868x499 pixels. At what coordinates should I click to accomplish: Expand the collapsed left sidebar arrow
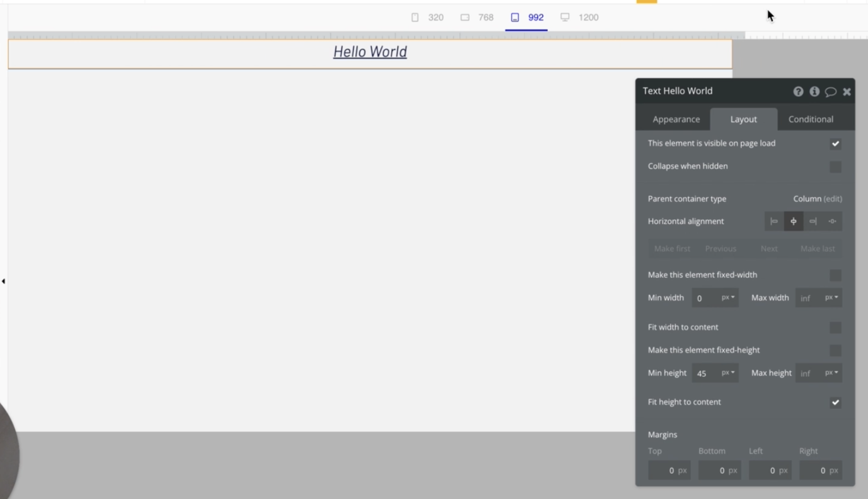[3, 282]
